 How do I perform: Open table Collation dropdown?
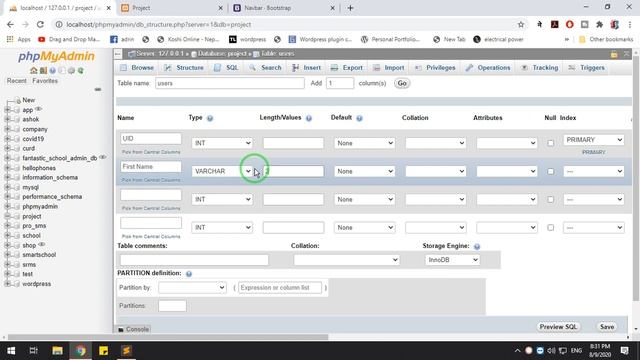click(346, 260)
